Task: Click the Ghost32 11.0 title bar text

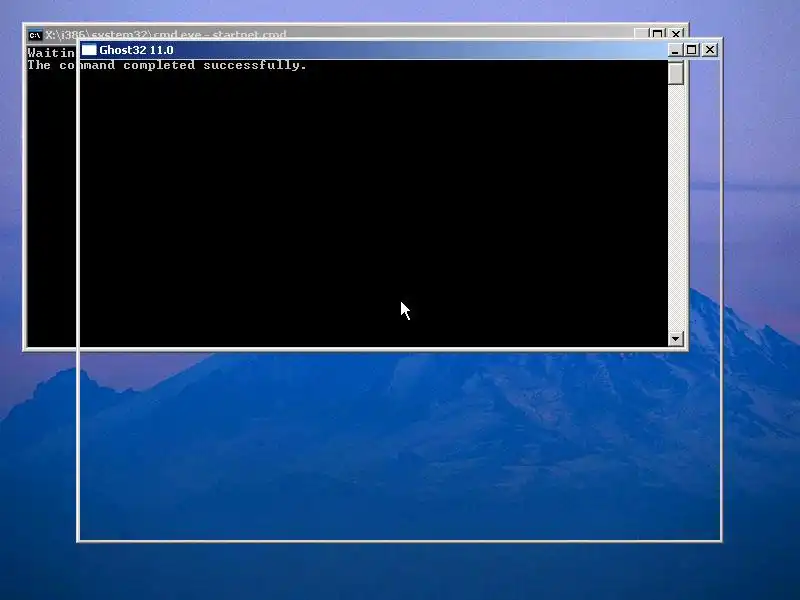Action: click(x=136, y=50)
